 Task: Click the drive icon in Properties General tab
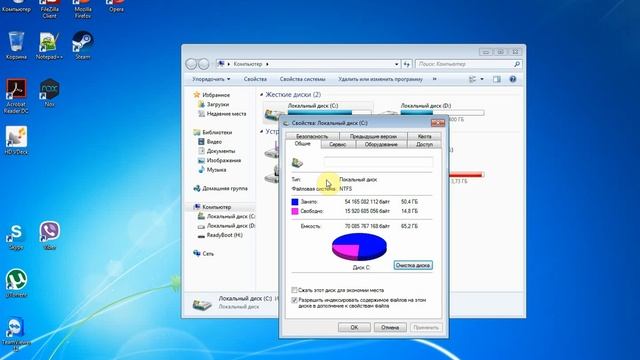click(297, 163)
